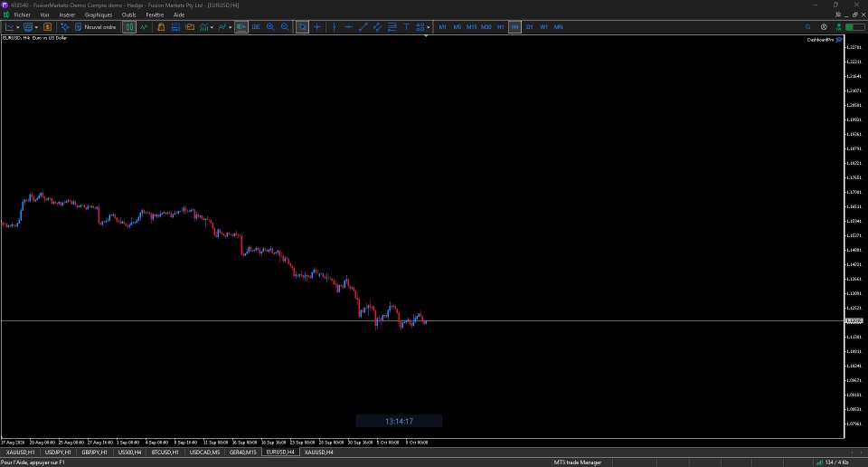Select the equidistant channel tool

click(378, 26)
